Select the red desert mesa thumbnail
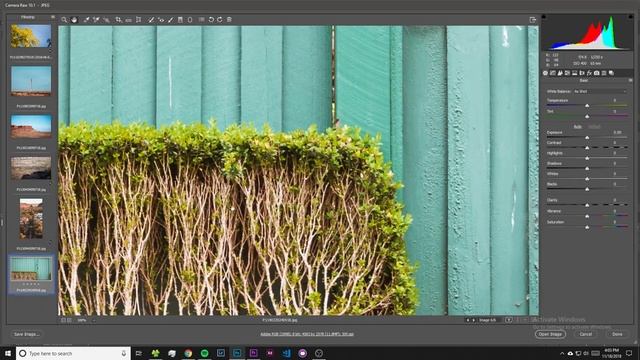Image resolution: width=640 pixels, height=360 pixels. point(31,126)
